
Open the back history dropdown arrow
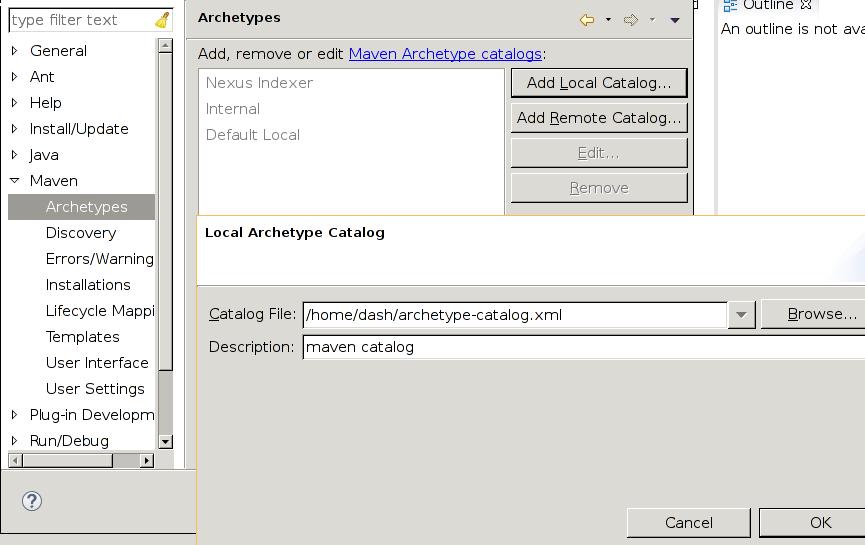pos(608,20)
